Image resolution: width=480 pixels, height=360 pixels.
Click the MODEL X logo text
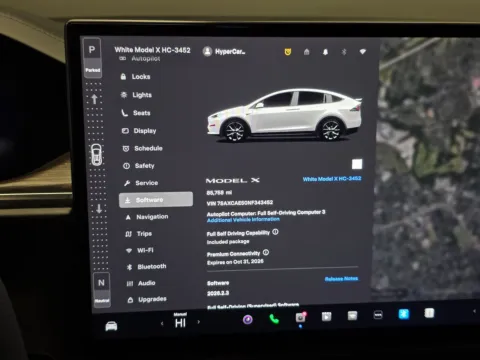(233, 180)
